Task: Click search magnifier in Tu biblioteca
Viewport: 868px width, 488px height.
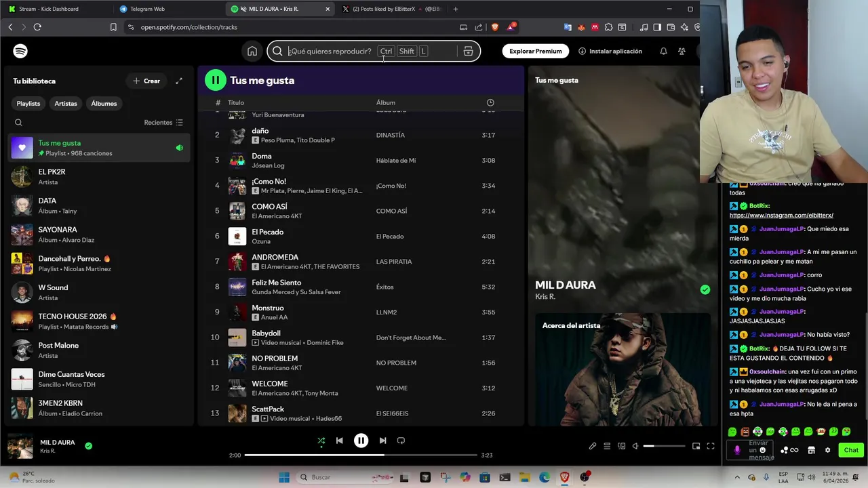Action: (x=18, y=123)
